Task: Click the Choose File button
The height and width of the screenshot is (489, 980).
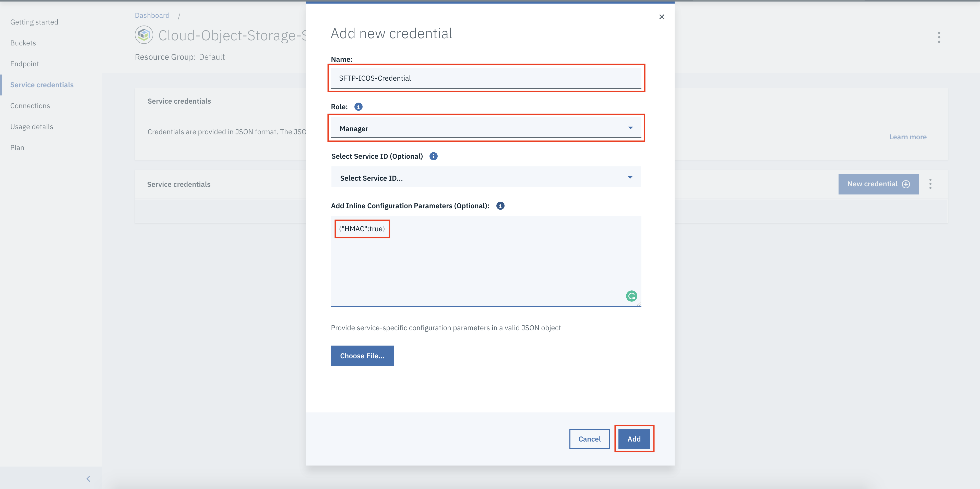Action: pyautogui.click(x=362, y=356)
